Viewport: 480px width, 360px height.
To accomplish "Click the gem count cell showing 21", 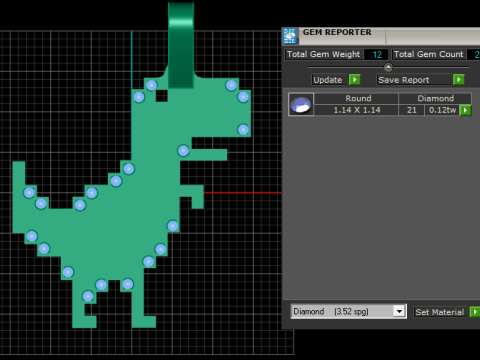I will pyautogui.click(x=412, y=110).
